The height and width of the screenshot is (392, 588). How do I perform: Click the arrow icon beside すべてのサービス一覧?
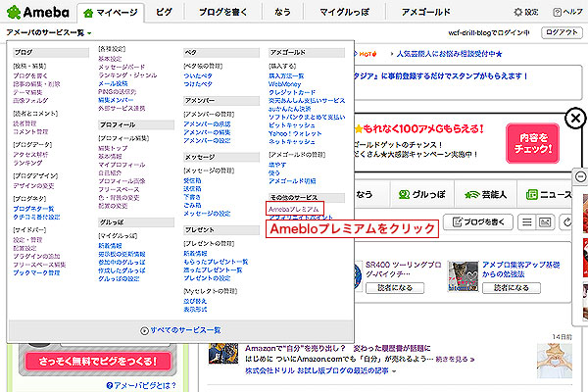(144, 330)
